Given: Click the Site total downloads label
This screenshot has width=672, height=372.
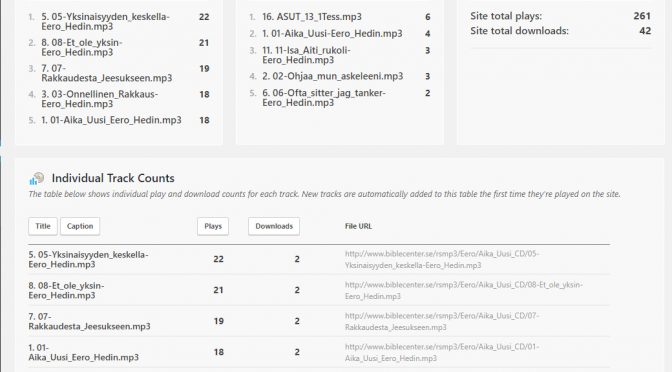Looking at the screenshot, I should pos(519,31).
